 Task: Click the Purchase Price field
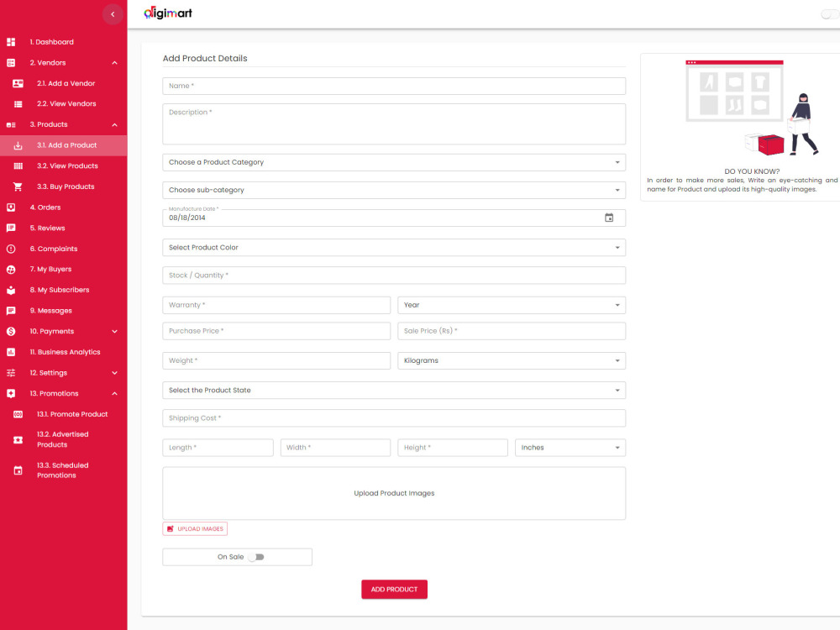[276, 331]
